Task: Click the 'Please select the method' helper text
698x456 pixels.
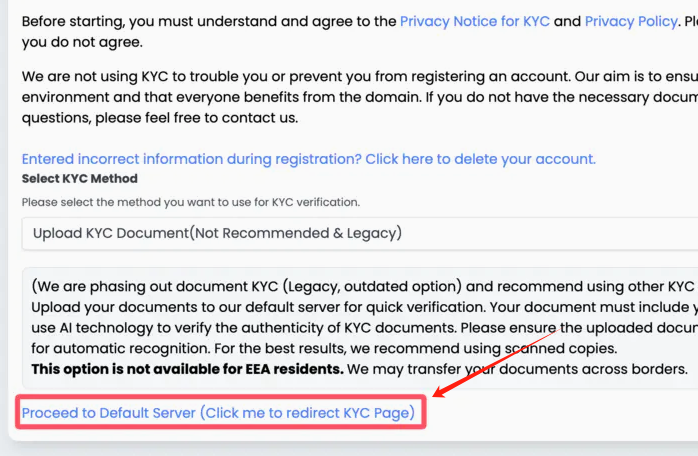Action: (x=190, y=202)
